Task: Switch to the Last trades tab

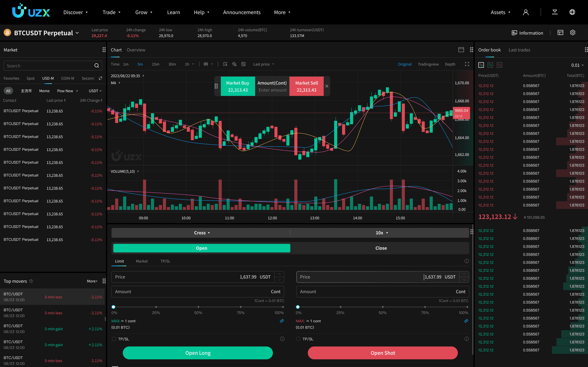Action: (x=519, y=50)
